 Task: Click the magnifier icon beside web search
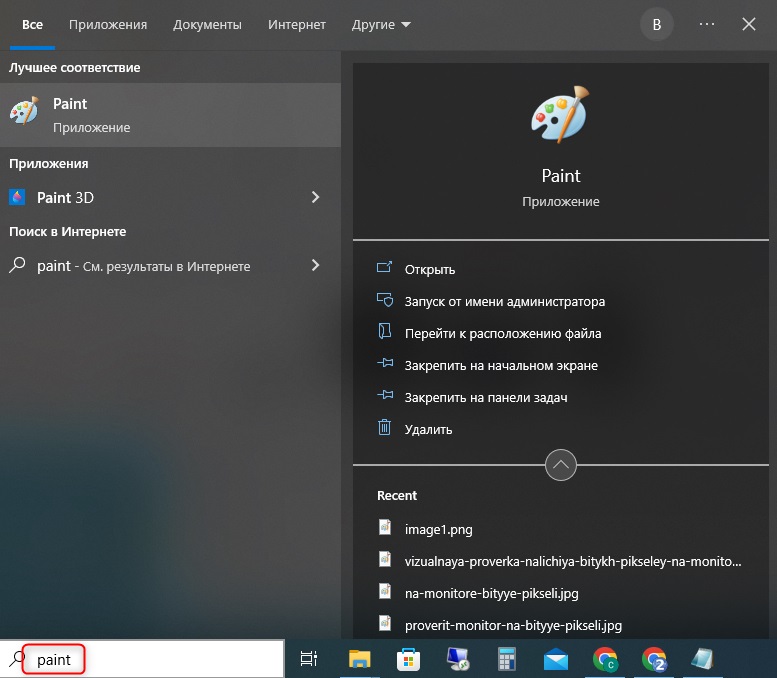(17, 265)
